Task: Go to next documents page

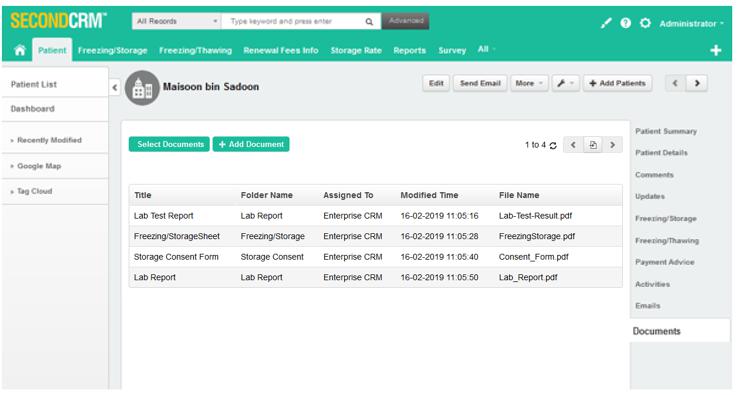Action: point(612,145)
